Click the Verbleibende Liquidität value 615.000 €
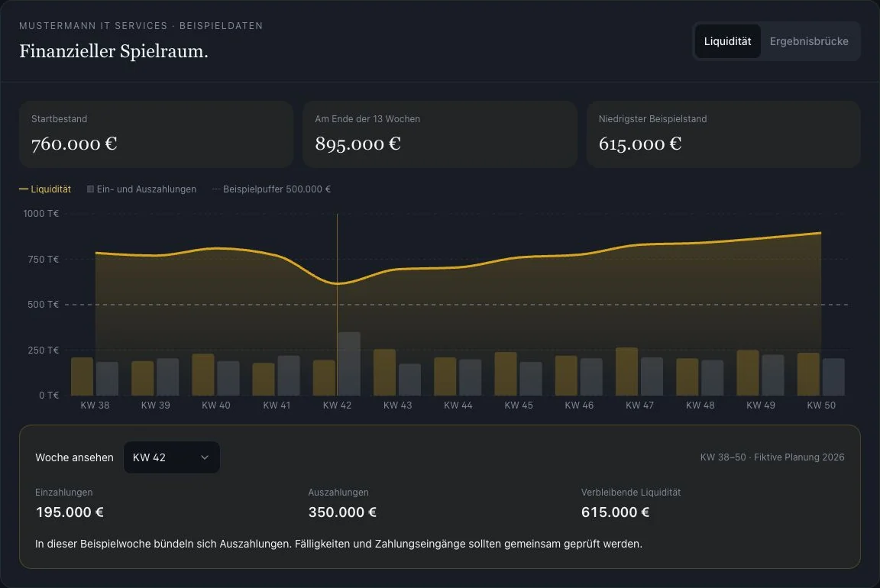The width and height of the screenshot is (880, 588). pos(615,512)
